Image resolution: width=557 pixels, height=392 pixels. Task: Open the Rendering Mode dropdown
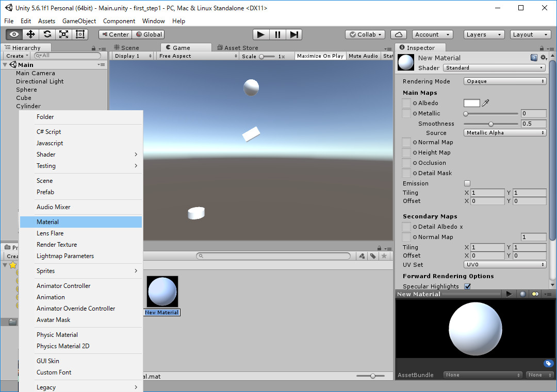[505, 81]
